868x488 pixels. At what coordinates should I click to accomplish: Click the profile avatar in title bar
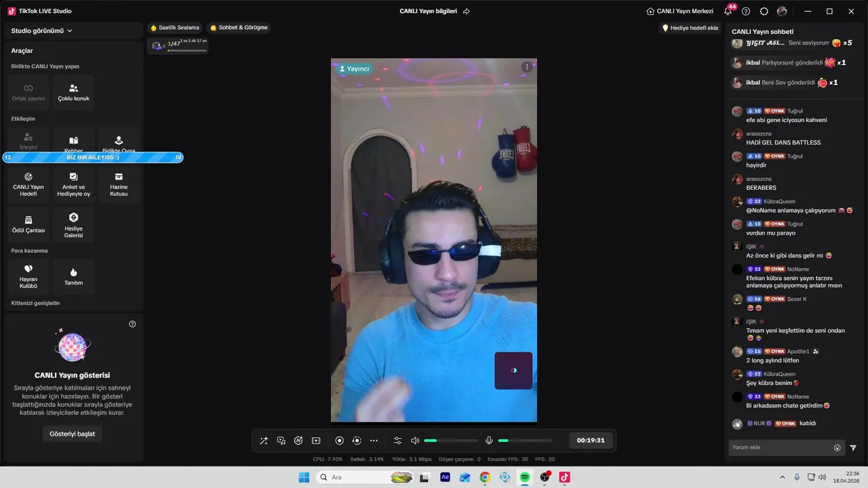click(x=782, y=11)
